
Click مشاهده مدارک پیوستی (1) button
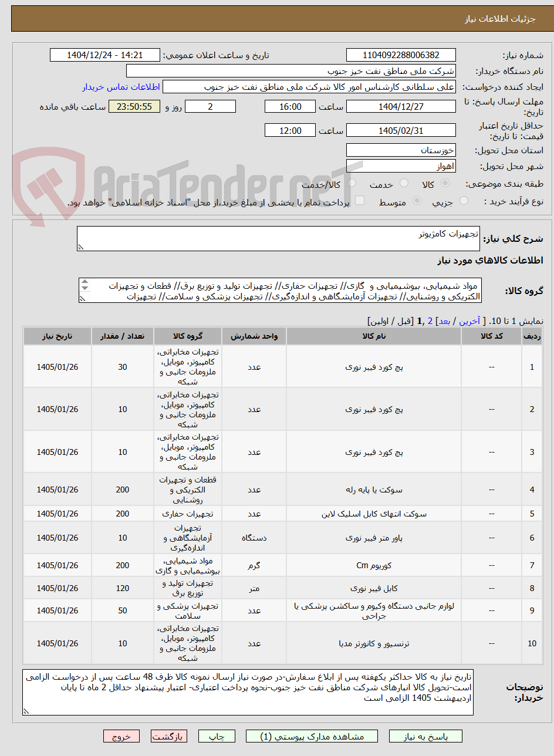coord(313,736)
